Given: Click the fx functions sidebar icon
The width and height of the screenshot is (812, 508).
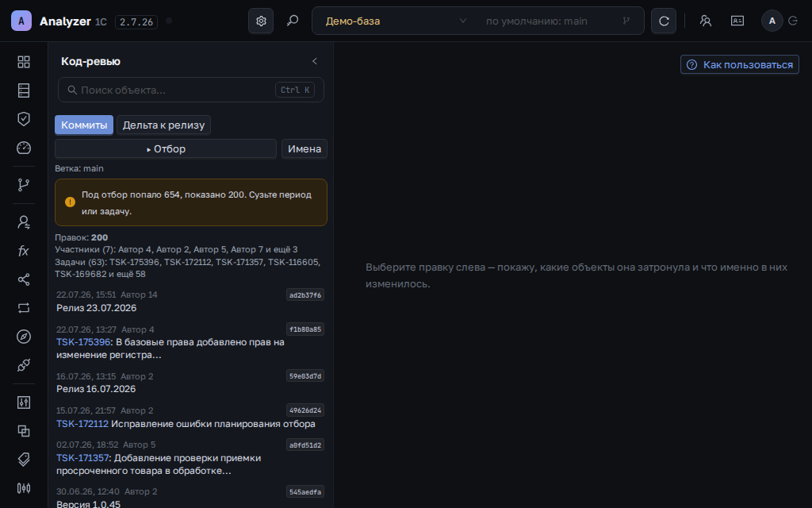Looking at the screenshot, I should (x=24, y=251).
